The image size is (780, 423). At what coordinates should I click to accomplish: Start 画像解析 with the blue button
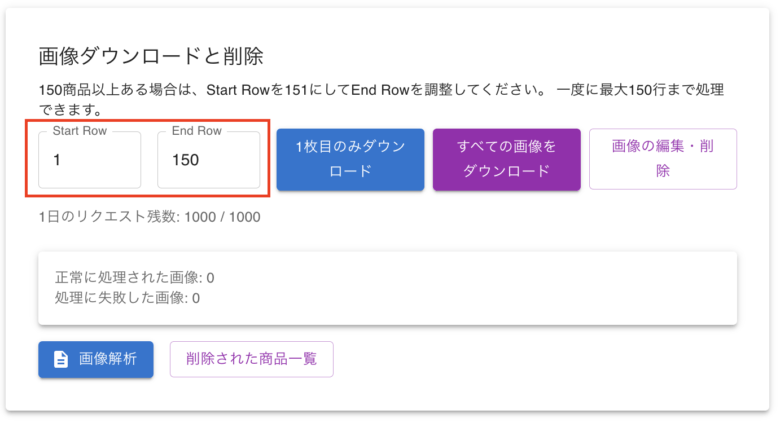pos(96,359)
